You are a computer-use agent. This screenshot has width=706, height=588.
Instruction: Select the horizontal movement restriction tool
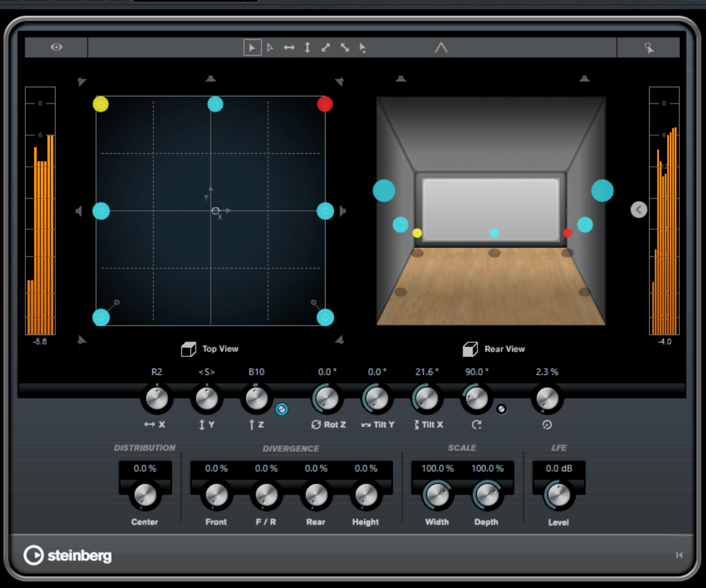pyautogui.click(x=289, y=47)
